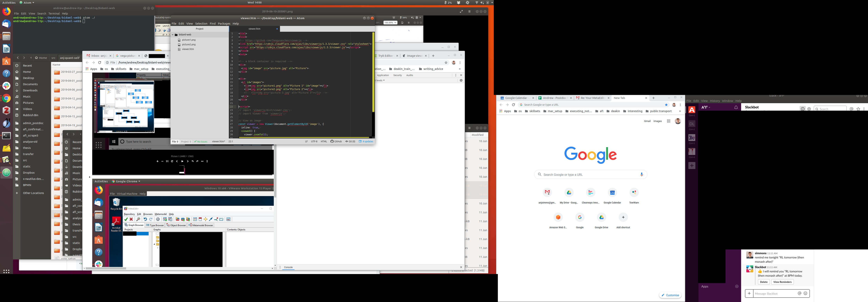Click the Slack starred items icon
The width and height of the screenshot is (868, 302).
[858, 109]
